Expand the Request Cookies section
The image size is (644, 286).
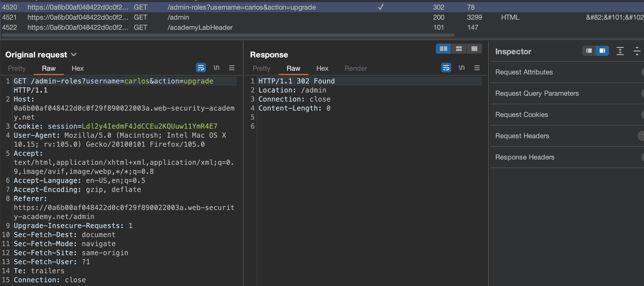521,115
